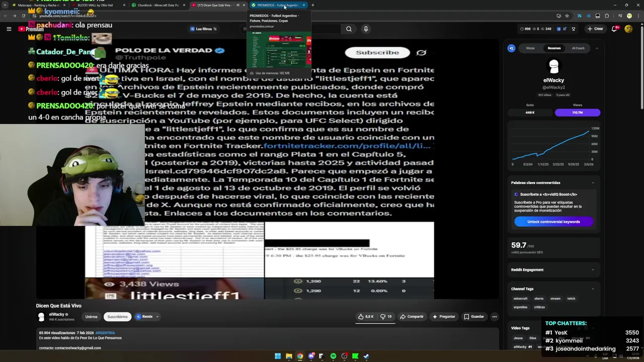644x362 pixels.
Task: Click the stream channel tag
Action: (555, 299)
